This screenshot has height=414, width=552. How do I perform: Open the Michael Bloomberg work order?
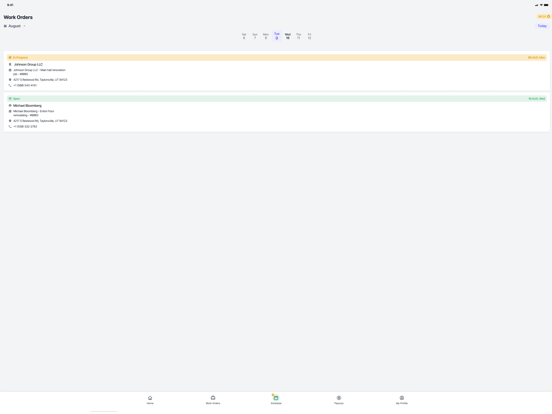(277, 113)
